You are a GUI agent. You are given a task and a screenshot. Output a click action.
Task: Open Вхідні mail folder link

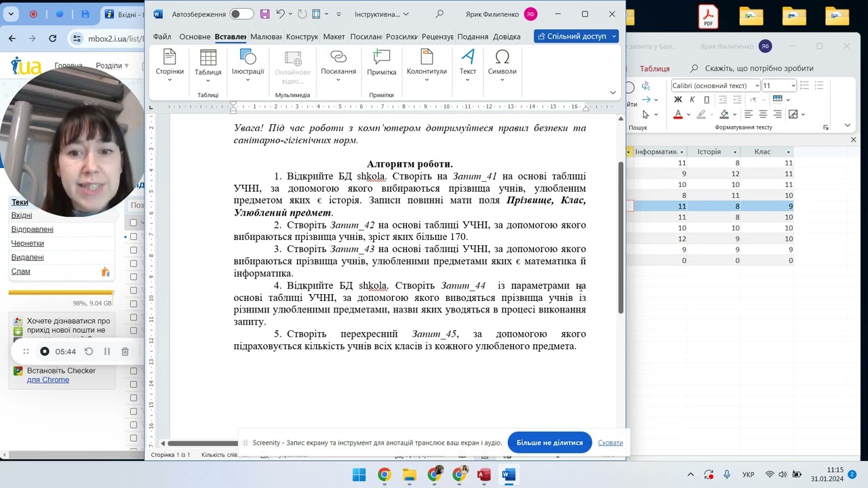(x=22, y=216)
